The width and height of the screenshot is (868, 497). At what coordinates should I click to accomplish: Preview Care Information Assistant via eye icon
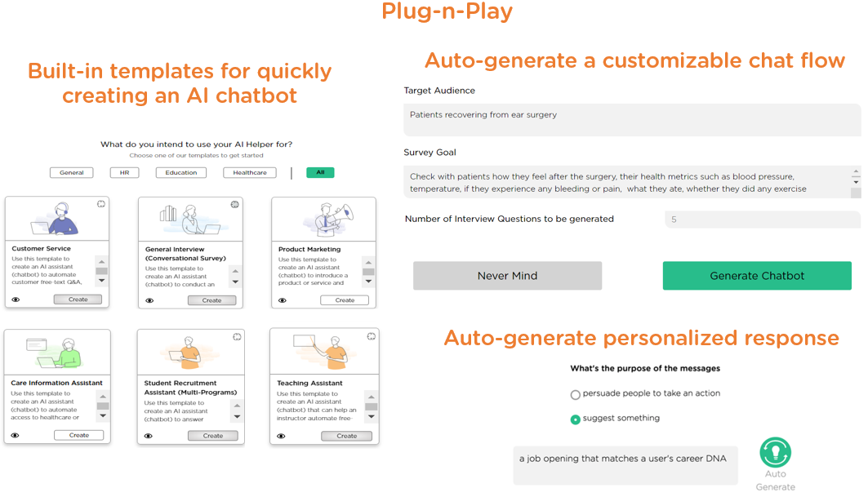point(16,436)
